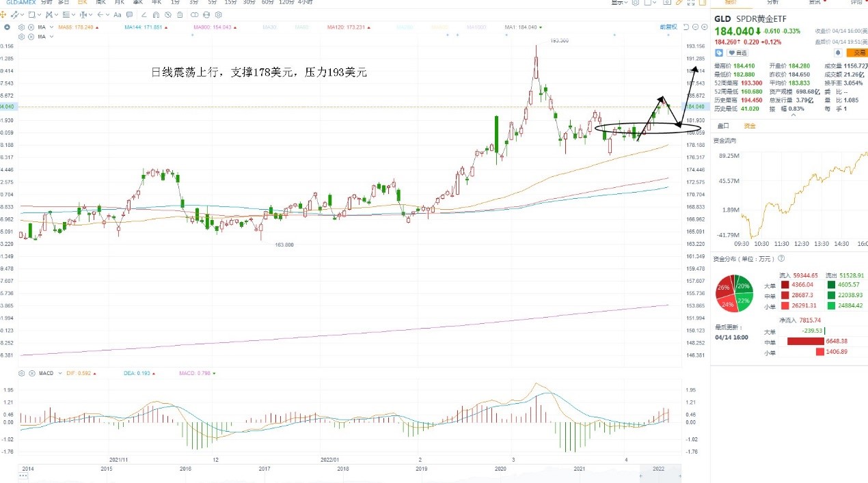The width and height of the screenshot is (868, 483).
Task: Click 2019 on the bottom timeline navigator
Action: click(x=422, y=469)
